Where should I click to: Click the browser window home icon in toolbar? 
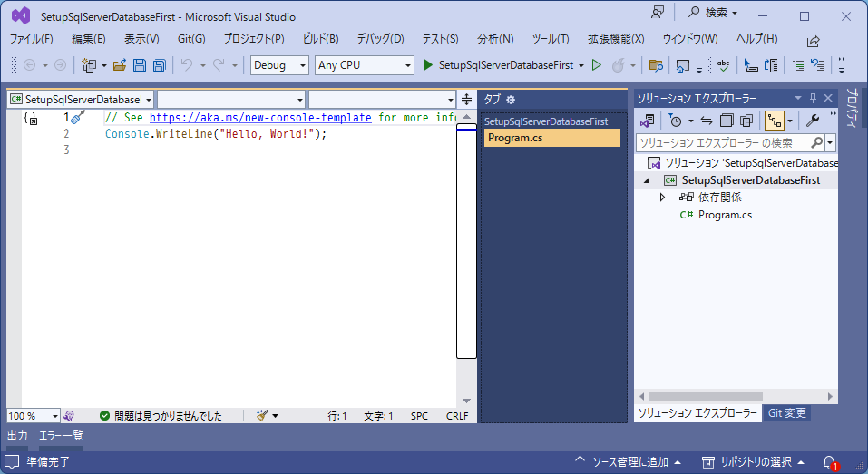pos(683,65)
